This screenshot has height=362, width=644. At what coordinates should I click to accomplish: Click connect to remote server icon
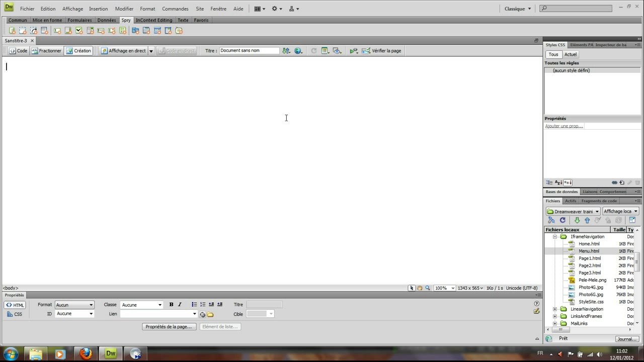pos(551,220)
